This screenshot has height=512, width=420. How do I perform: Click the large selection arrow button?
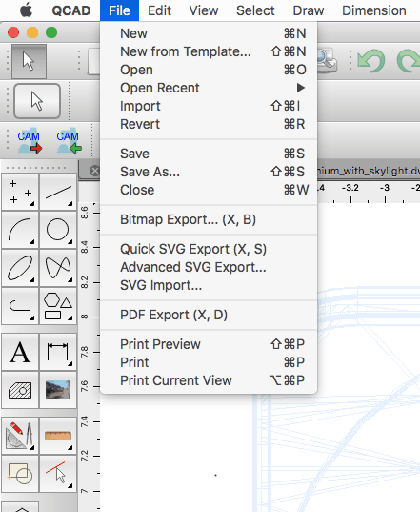coord(37,101)
